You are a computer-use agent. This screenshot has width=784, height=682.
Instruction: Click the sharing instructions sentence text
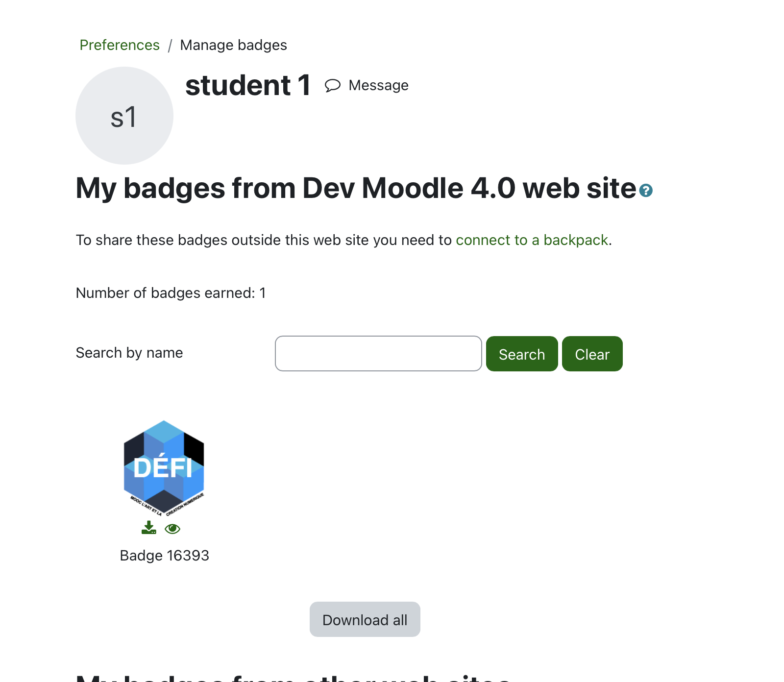click(343, 240)
